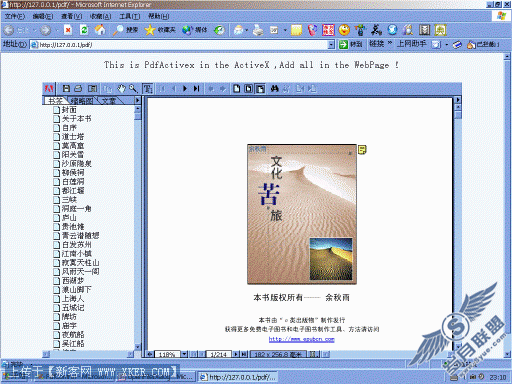This screenshot has width=512, height=384.
Task: Click the Save a copy floppy icon
Action: point(66,89)
